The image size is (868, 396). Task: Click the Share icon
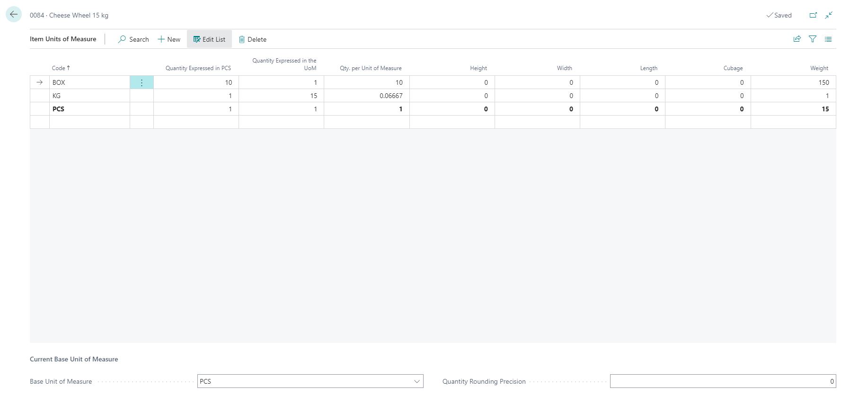click(797, 39)
